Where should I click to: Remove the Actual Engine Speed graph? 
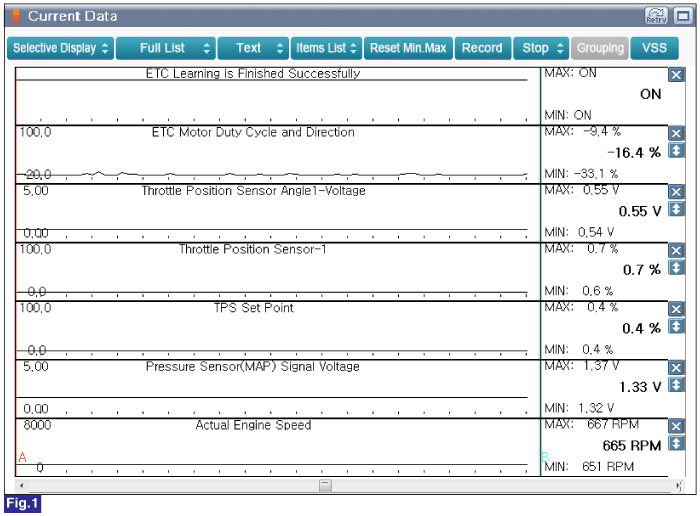coord(676,426)
